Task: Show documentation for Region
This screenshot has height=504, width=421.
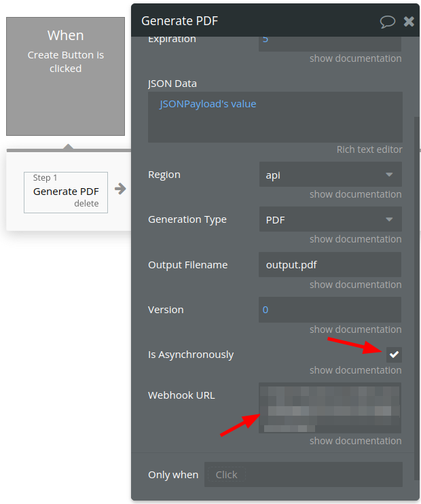Action: click(355, 194)
